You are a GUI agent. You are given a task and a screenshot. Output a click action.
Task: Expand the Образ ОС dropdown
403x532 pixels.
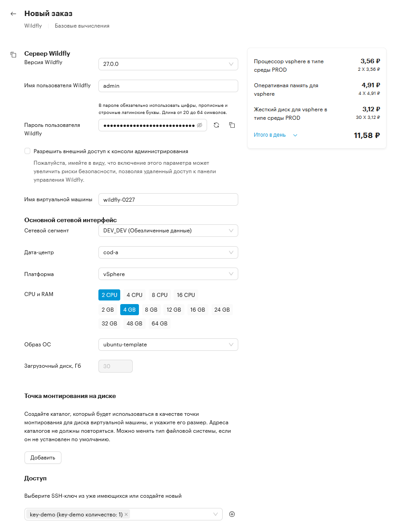168,345
